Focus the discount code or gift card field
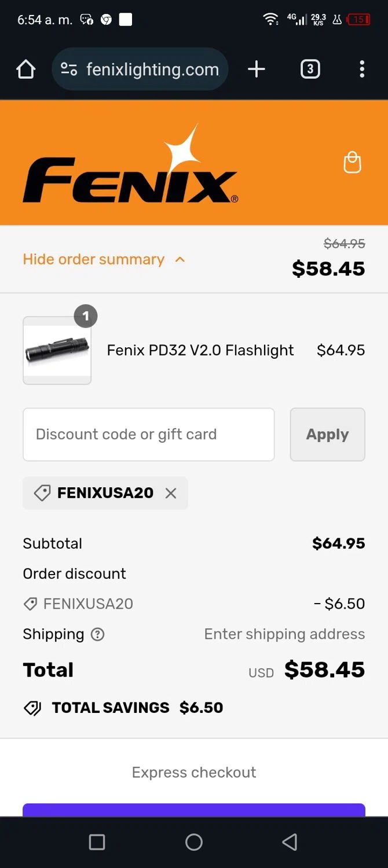 [148, 435]
